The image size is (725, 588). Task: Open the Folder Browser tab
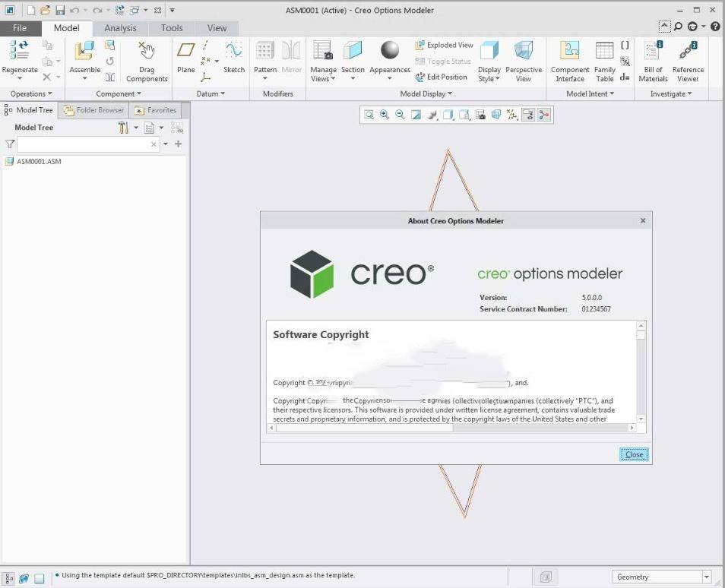[x=94, y=110]
